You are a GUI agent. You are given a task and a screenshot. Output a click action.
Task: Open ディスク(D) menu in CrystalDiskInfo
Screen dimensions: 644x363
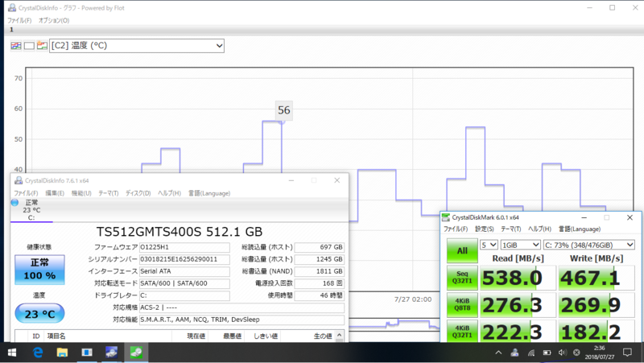point(138,193)
